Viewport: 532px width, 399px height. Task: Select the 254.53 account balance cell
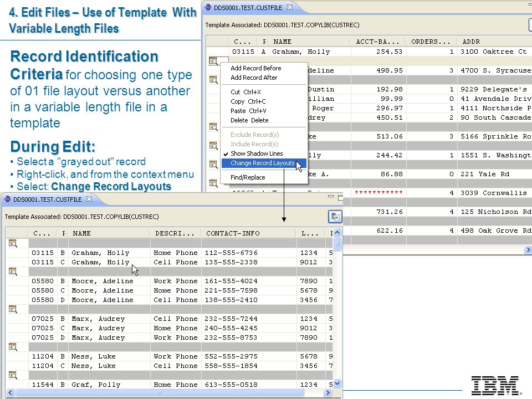[x=378, y=52]
